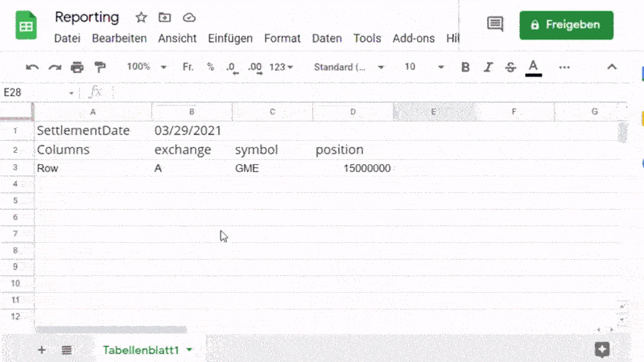644x362 pixels.
Task: Open the font size 10 dropdown
Action: [424, 67]
